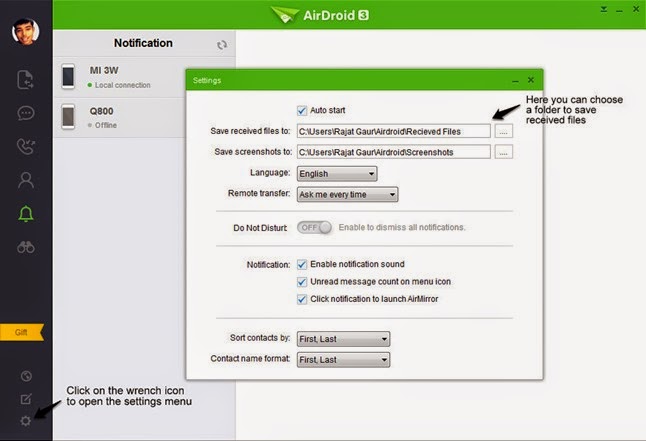Click the Local connection status text
The image size is (646, 441).
[123, 85]
